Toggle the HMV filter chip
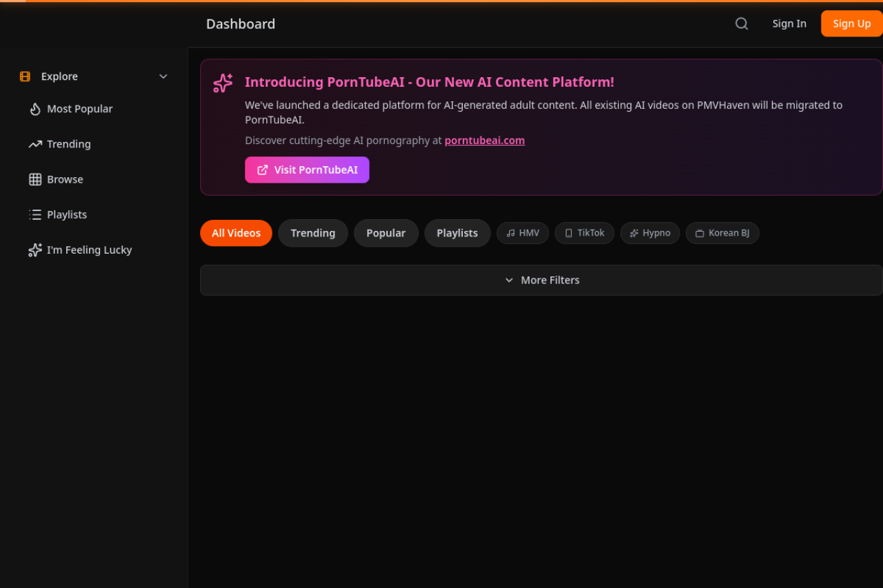 pos(522,233)
